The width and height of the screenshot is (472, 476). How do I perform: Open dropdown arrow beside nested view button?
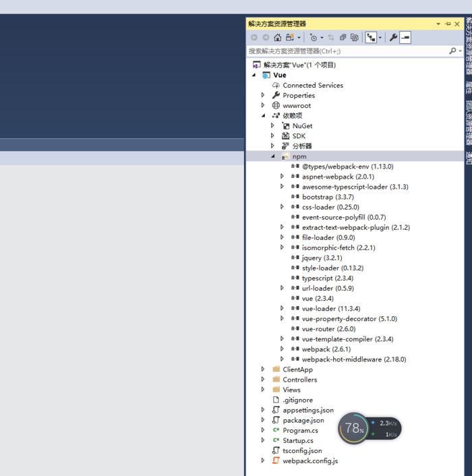[380, 38]
